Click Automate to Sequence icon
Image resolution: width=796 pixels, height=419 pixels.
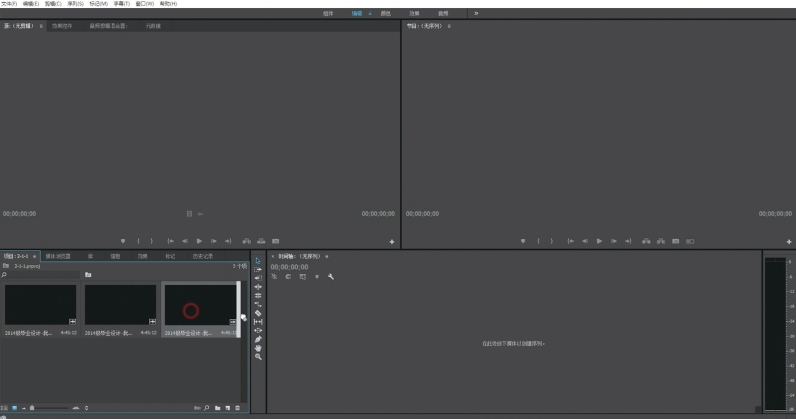(197, 408)
